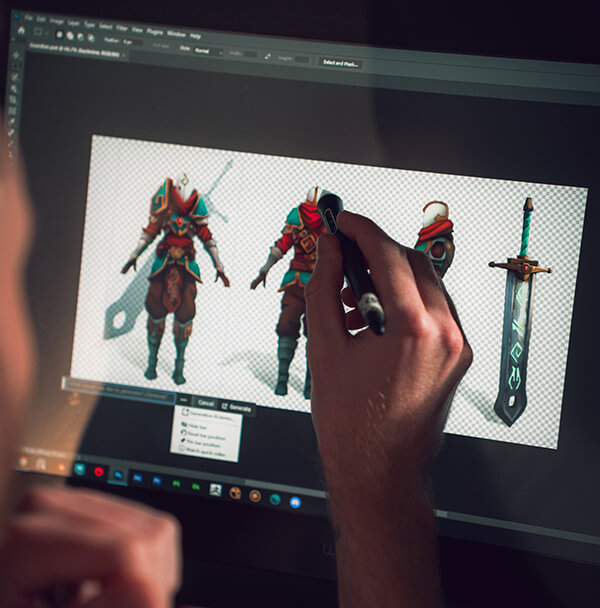600x608 pixels.
Task: Open the Select menu
Action: pos(105,27)
